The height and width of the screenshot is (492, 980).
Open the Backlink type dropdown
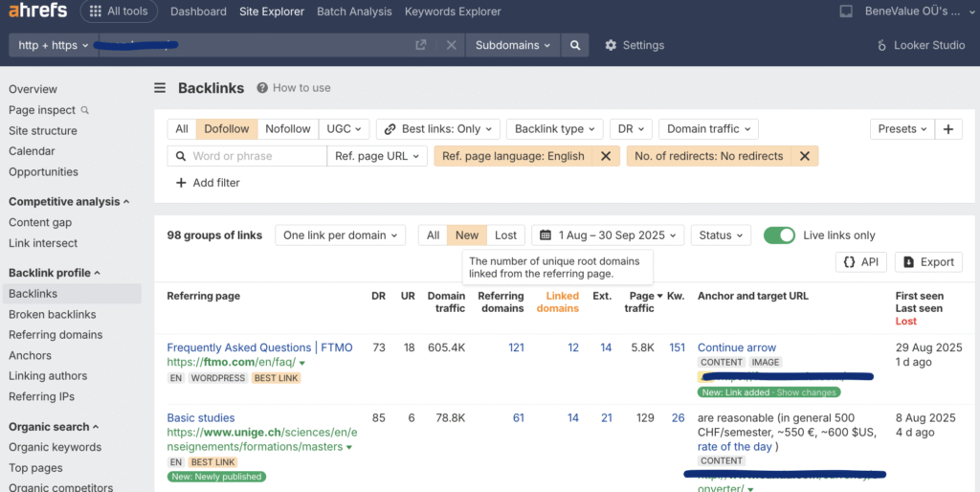554,129
